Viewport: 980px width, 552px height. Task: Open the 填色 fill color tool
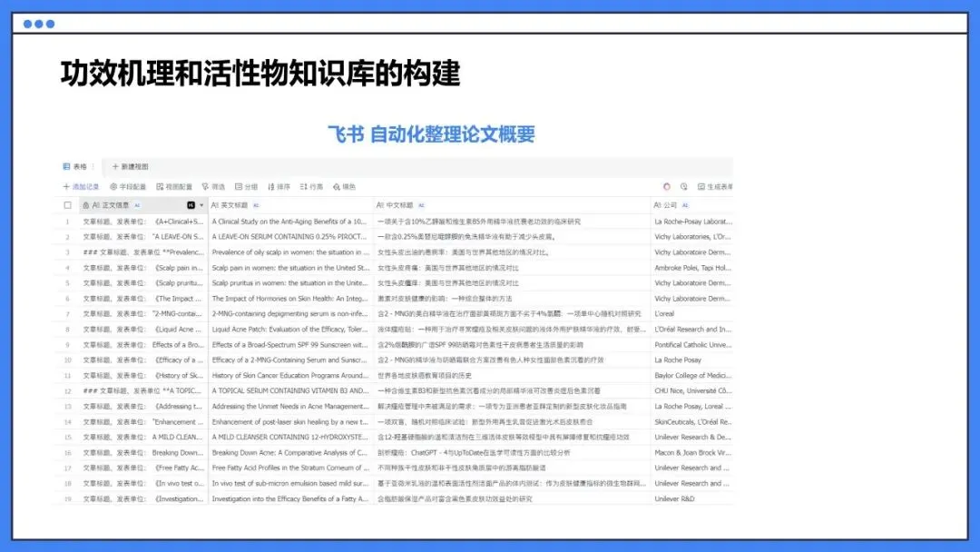344,187
